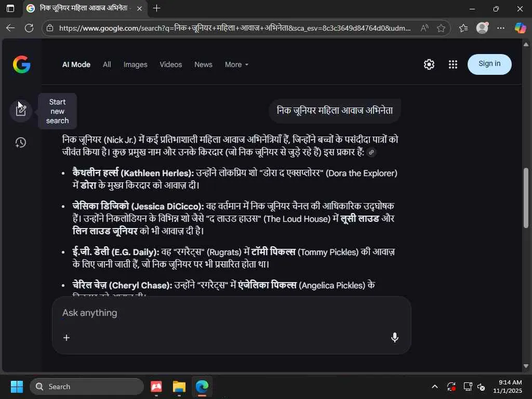
Task: Open the Favorites list icon
Action: tap(463, 28)
